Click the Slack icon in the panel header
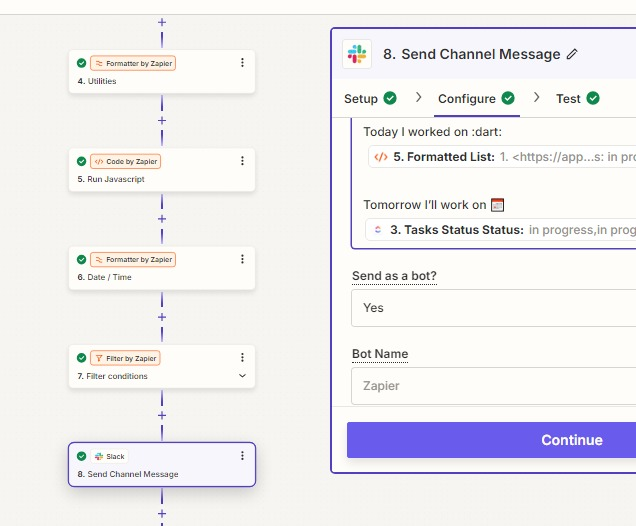The height and width of the screenshot is (526, 636). (356, 54)
